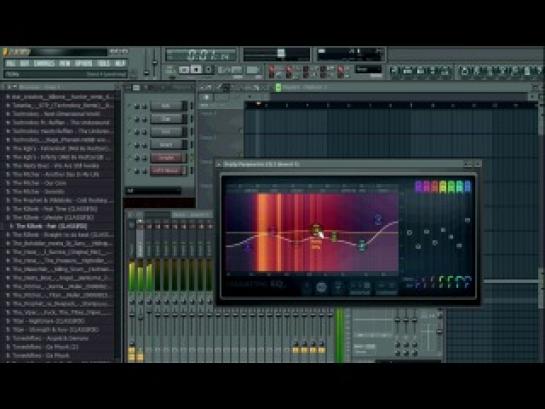This screenshot has height=409, width=545.
Task: Open the Piano Roll shortcut icon
Action: coord(420,71)
